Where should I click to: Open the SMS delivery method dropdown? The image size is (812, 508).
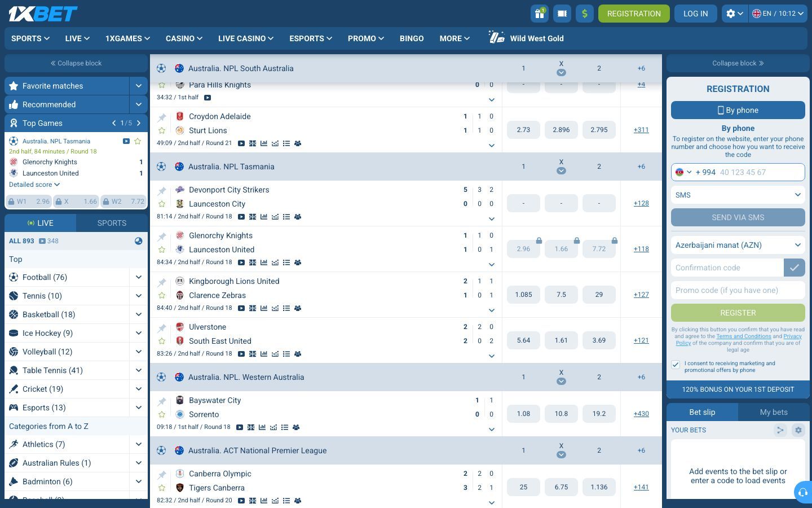click(738, 195)
